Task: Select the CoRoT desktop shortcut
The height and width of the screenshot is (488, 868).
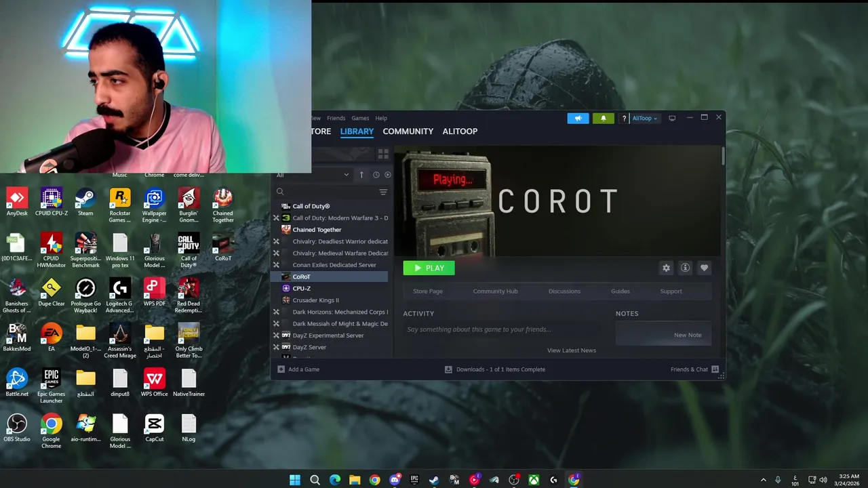Action: pyautogui.click(x=222, y=247)
